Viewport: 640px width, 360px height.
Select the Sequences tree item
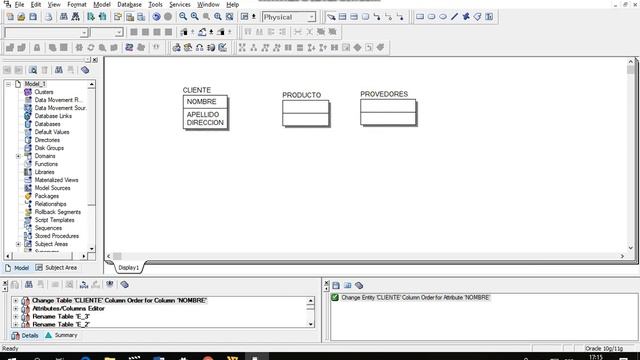point(48,228)
